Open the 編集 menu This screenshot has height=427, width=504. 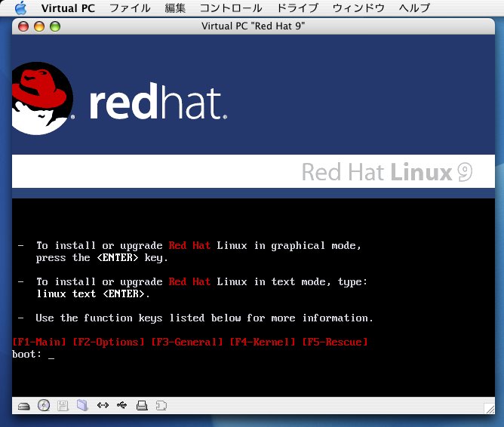tap(175, 8)
